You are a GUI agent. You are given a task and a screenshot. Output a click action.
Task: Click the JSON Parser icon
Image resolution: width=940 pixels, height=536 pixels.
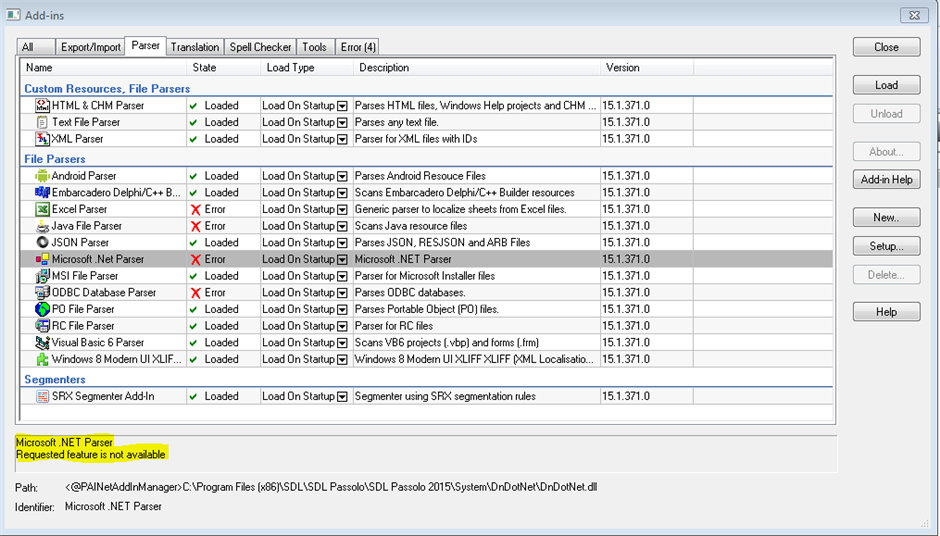click(42, 242)
